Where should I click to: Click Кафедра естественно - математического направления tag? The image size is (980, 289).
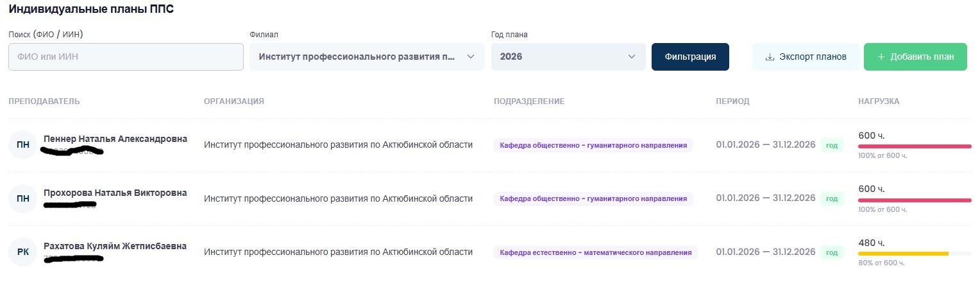[596, 252]
